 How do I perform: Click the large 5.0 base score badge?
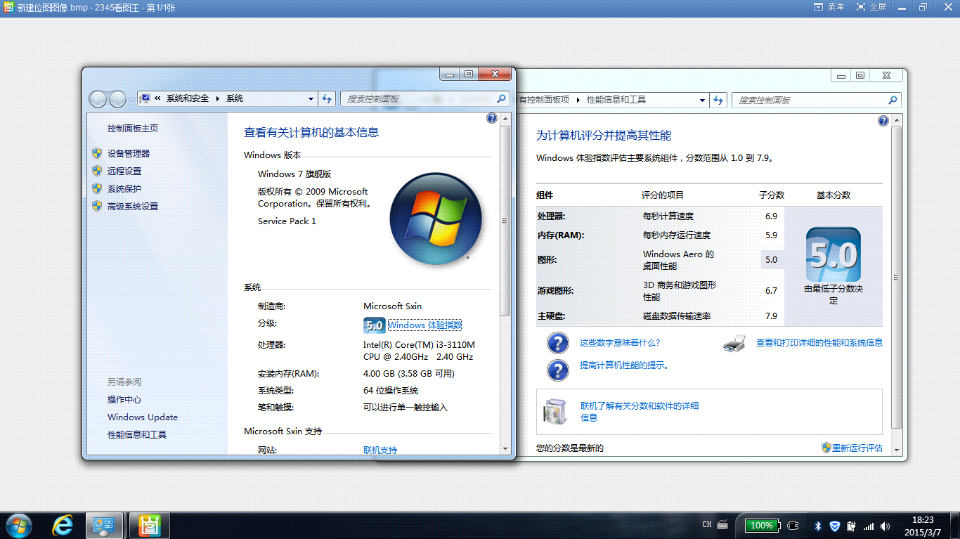coord(833,255)
